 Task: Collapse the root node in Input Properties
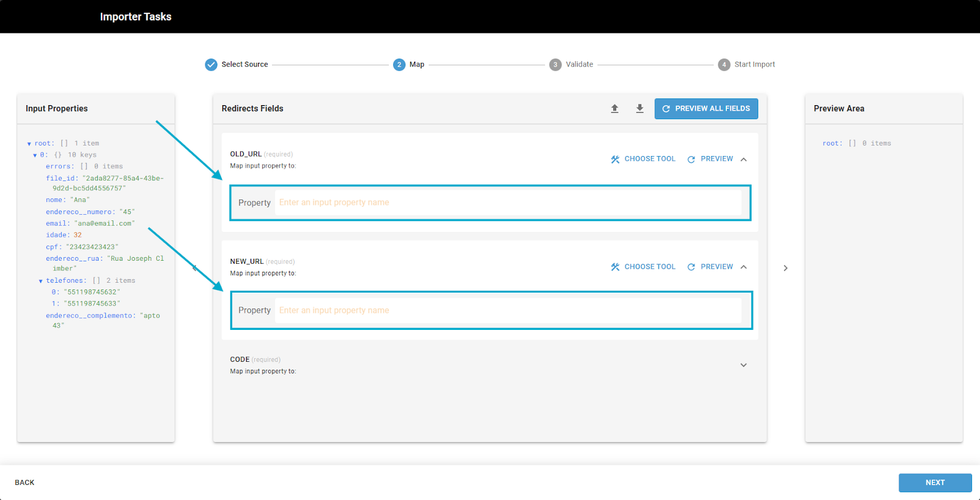pos(30,144)
